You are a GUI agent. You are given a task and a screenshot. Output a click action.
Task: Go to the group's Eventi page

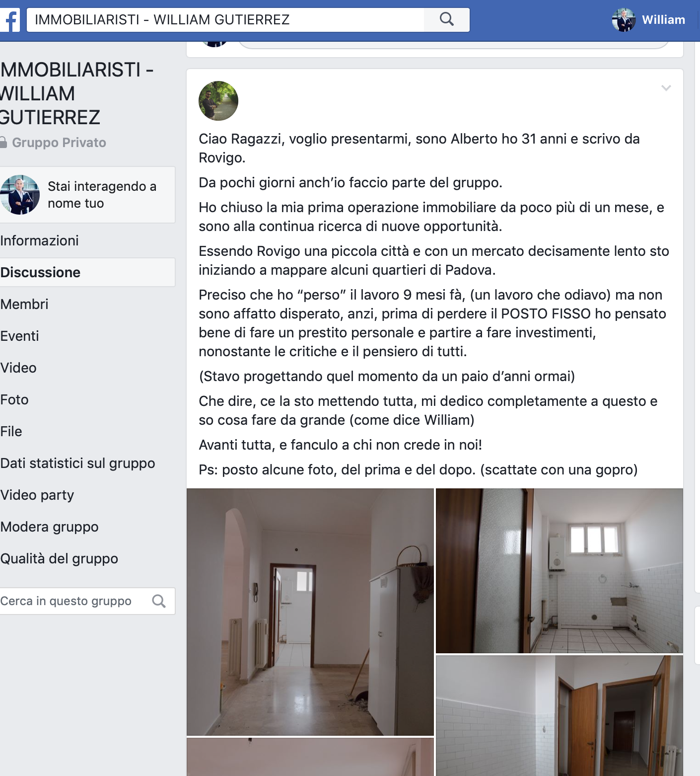pyautogui.click(x=19, y=336)
